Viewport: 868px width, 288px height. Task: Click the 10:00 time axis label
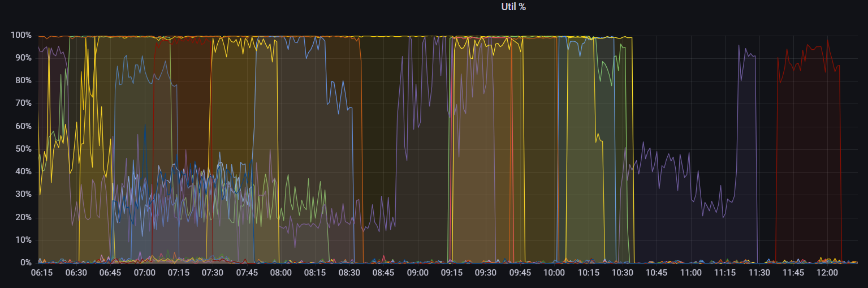coord(554,273)
